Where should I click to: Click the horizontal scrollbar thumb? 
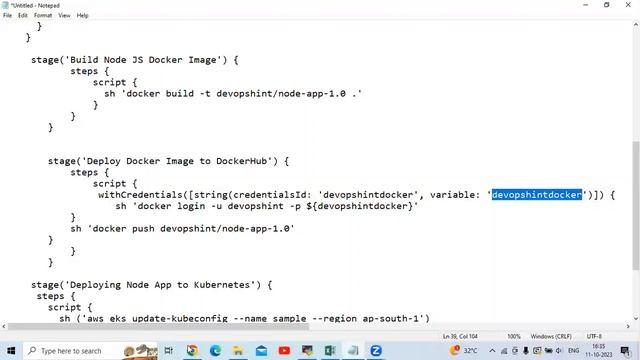click(158, 327)
